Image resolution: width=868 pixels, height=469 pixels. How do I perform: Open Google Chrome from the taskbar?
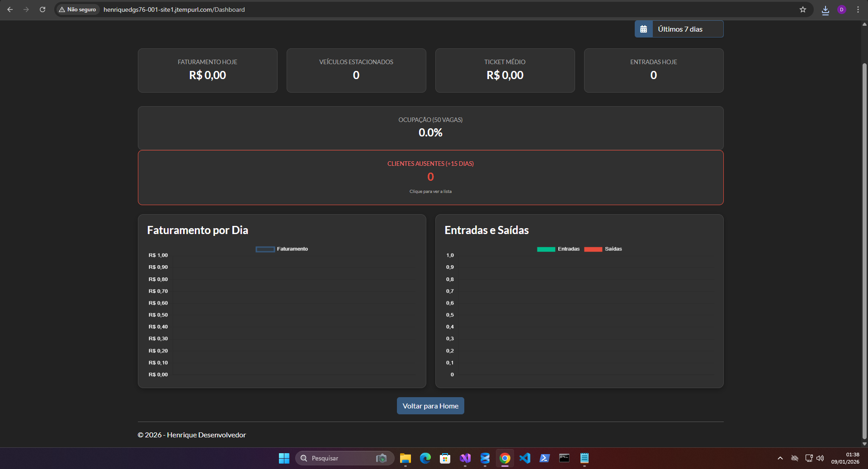505,458
